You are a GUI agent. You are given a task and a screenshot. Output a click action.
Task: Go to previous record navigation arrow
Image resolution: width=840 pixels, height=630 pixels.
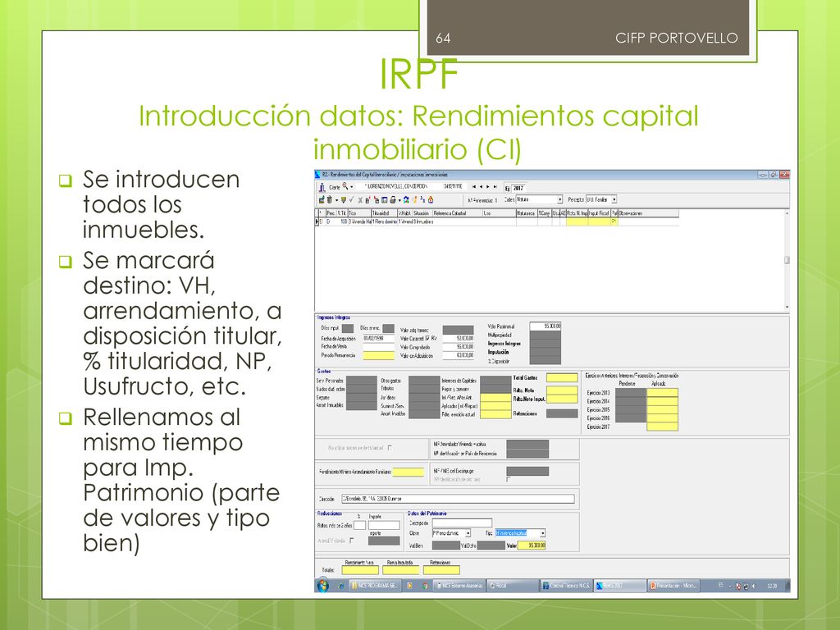[481, 187]
